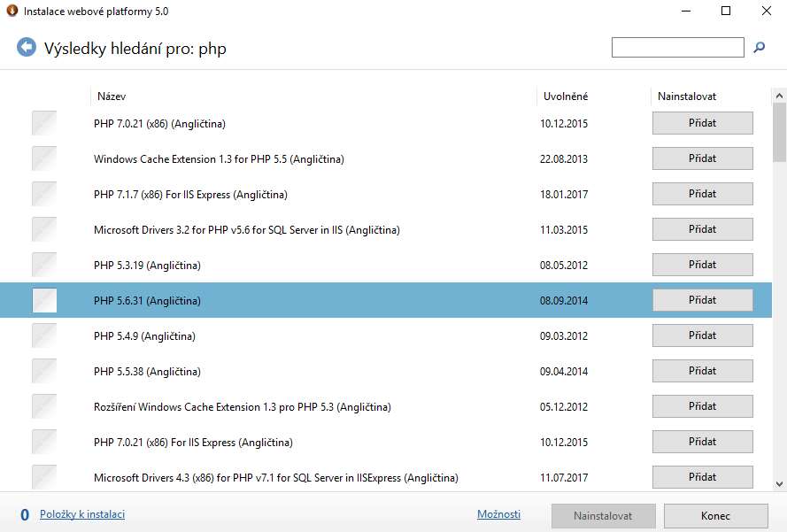The image size is (787, 532).
Task: Click scrollbar up arrow
Action: (779, 96)
